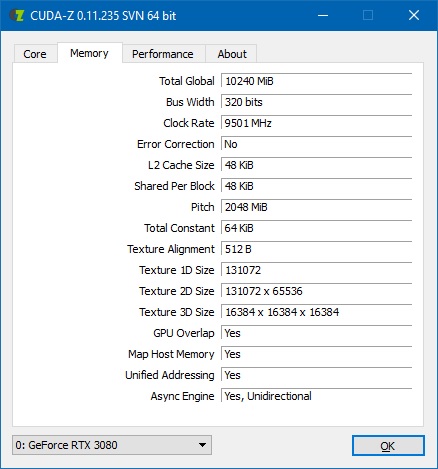The width and height of the screenshot is (438, 469).
Task: Click the Pitch value 2048 MiB
Action: click(x=317, y=207)
